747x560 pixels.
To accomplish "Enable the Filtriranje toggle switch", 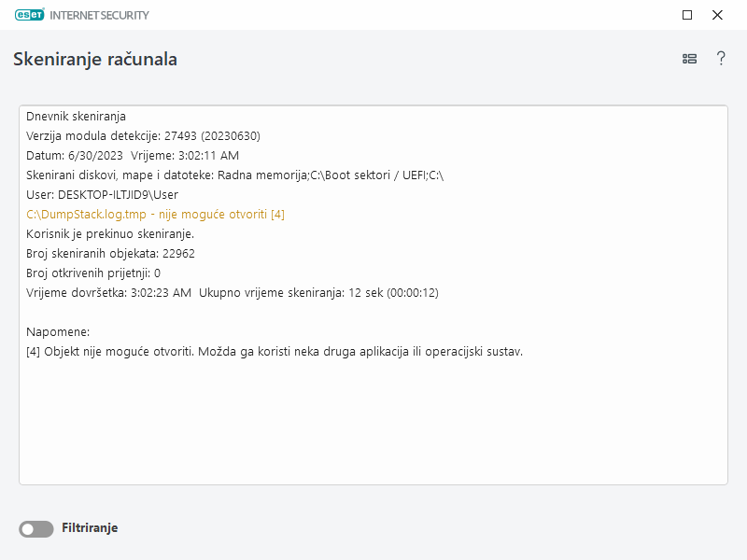I will [x=36, y=529].
